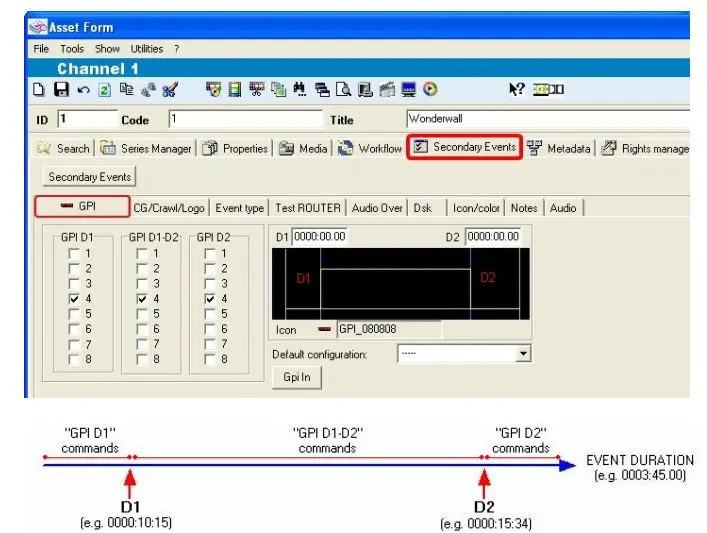Click the binoculars Find icon
This screenshot has width=707, height=533.
[299, 90]
